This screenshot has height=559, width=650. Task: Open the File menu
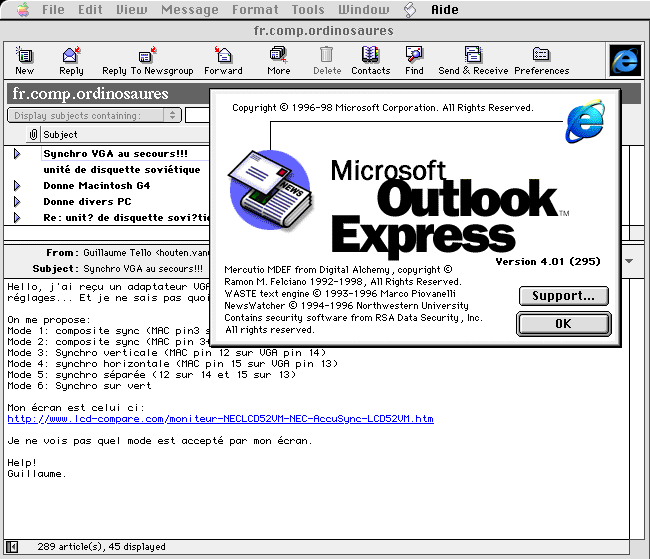tap(53, 10)
